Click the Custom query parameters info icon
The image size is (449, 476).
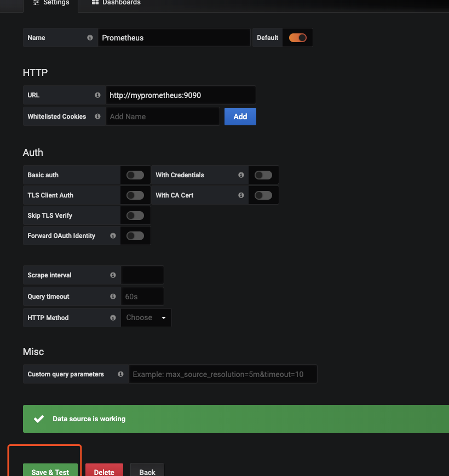pyautogui.click(x=120, y=375)
